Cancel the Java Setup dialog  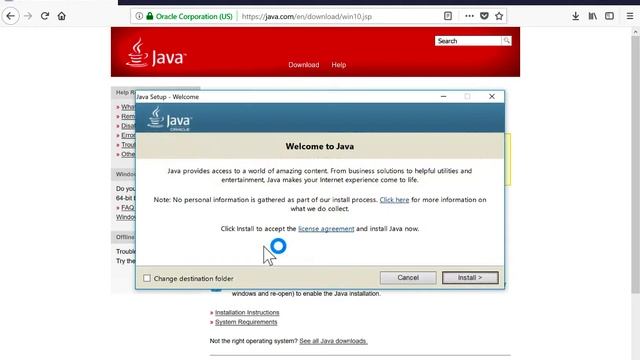tap(408, 278)
